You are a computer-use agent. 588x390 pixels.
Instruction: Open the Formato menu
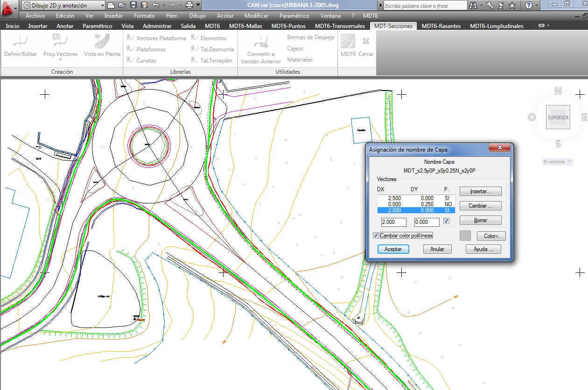pos(144,16)
